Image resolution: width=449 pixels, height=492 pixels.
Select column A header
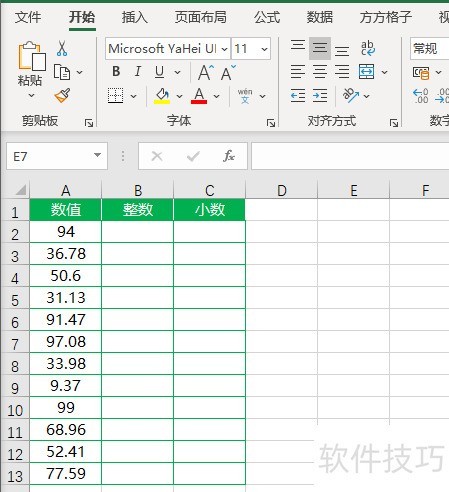[x=65, y=190]
